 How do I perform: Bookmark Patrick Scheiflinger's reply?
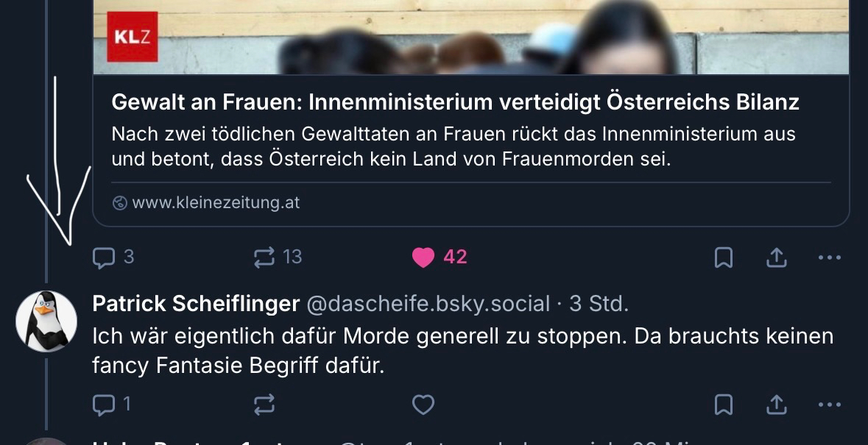tap(724, 404)
